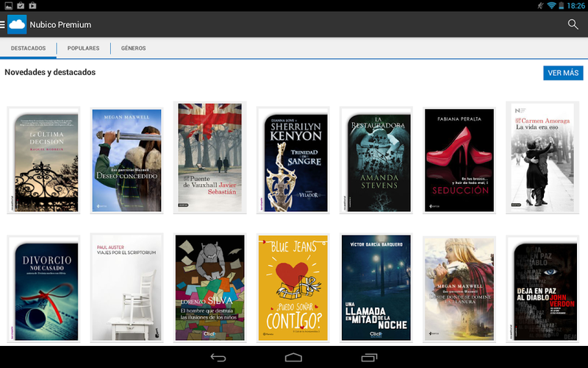This screenshot has width=588, height=368.
Task: Select the Destacados tab
Action: tap(28, 48)
